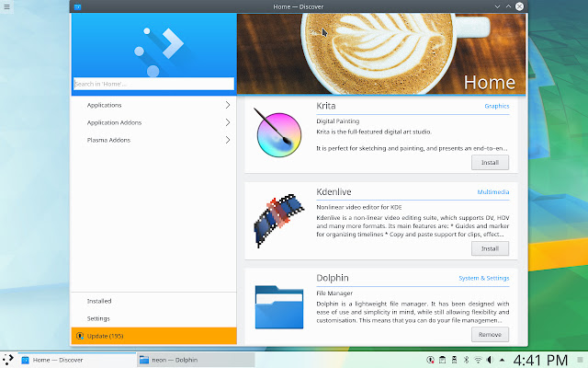Open the Wi-Fi network tray icon
This screenshot has width=588, height=368.
tap(478, 360)
